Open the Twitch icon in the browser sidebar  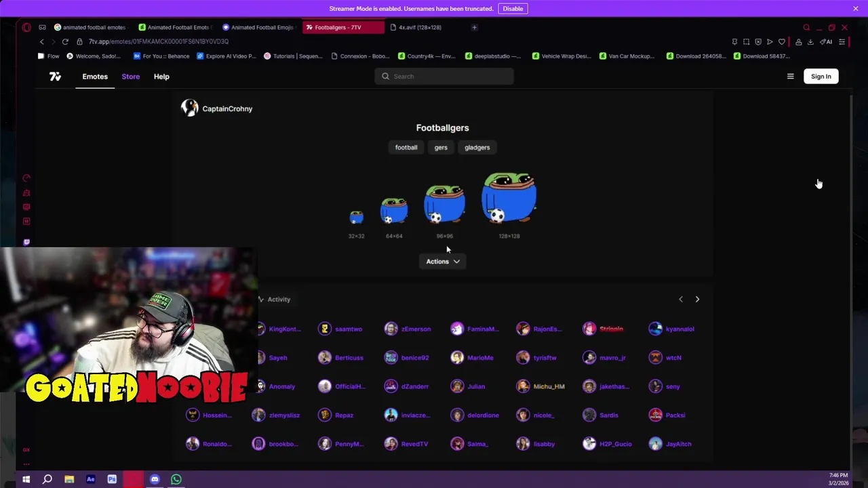point(26,242)
